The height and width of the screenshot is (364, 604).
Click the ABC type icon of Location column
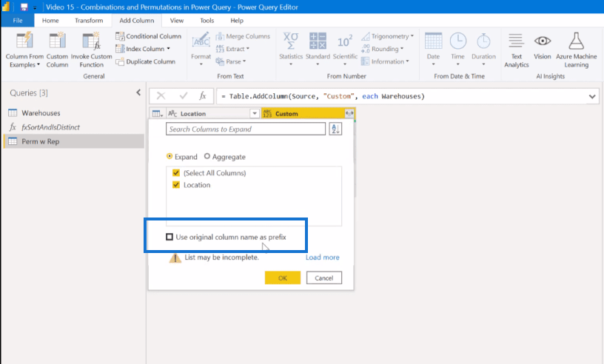pyautogui.click(x=172, y=114)
